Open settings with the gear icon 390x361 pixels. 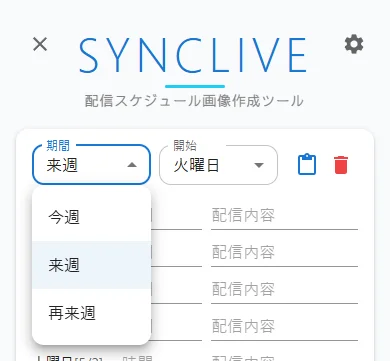[354, 44]
